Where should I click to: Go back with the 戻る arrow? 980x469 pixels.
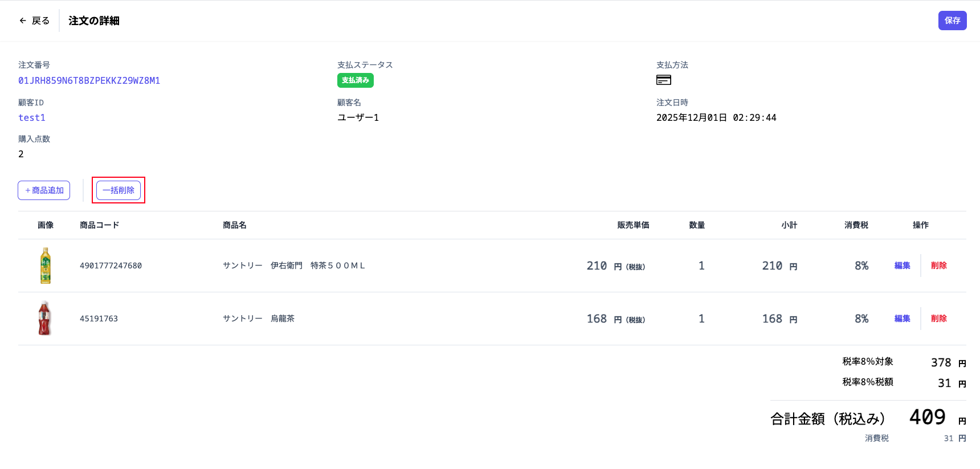point(34,21)
